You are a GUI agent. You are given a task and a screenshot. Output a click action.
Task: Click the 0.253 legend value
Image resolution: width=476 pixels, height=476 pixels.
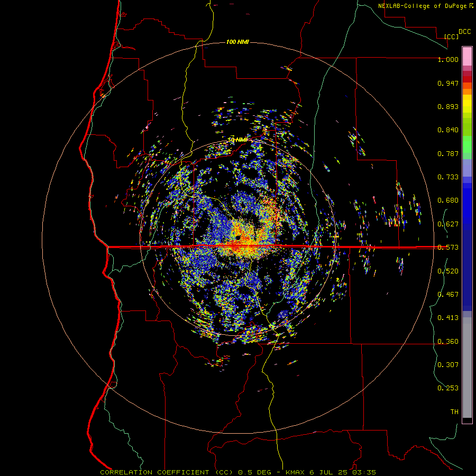448,388
